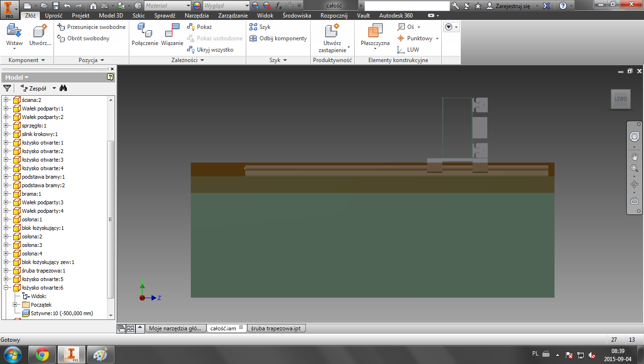Screen dimensions: 644x364
Task: Click Odbij komponenty mirror tool
Action: 278,38
